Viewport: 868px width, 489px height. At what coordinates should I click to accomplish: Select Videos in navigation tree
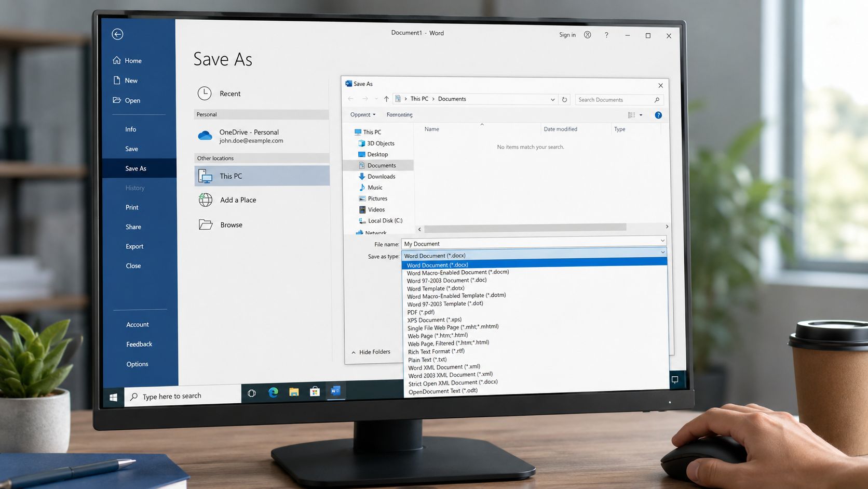(x=372, y=209)
